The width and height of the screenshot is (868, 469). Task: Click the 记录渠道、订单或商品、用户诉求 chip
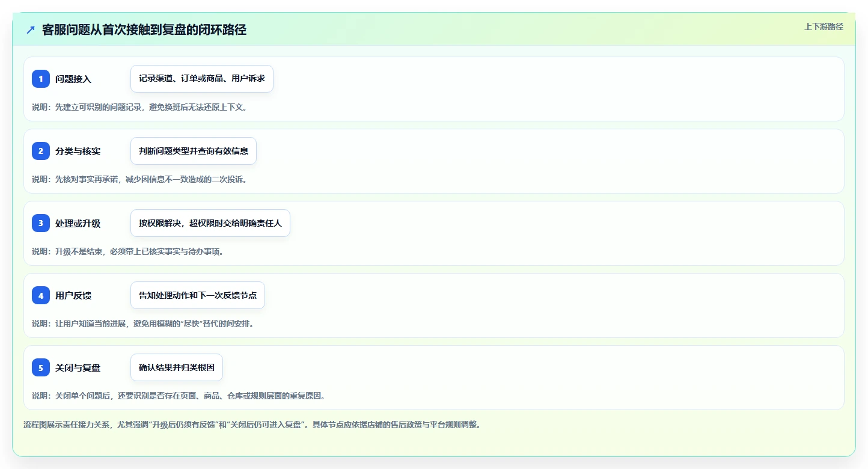click(x=202, y=79)
